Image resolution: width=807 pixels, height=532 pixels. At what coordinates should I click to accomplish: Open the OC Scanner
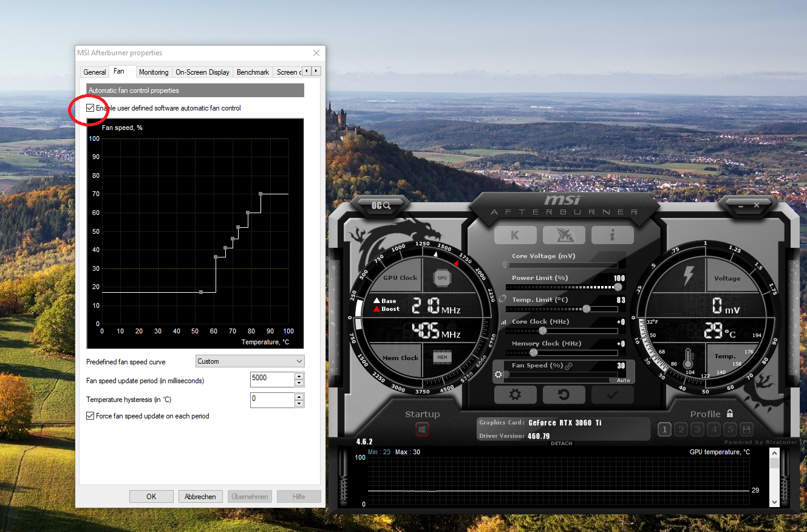pyautogui.click(x=381, y=205)
